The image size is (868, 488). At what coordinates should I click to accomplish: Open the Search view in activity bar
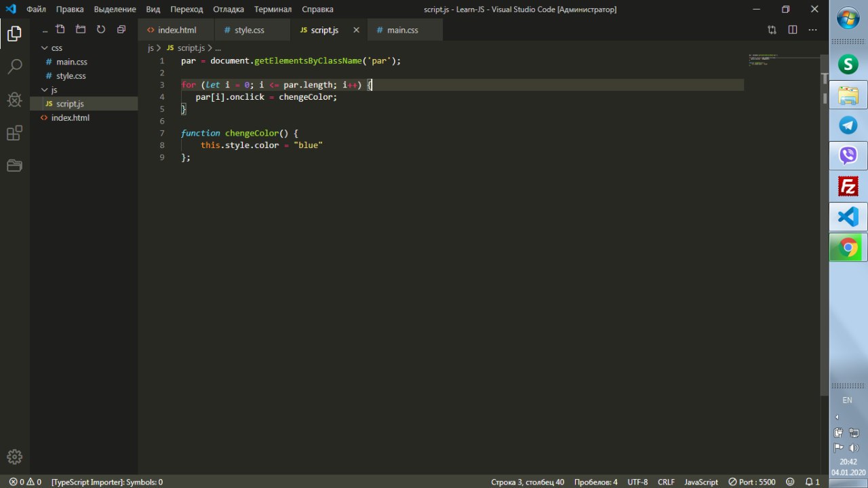14,67
